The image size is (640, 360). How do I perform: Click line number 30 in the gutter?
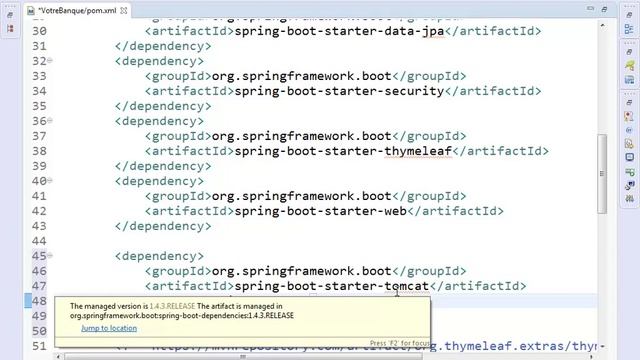pyautogui.click(x=39, y=31)
